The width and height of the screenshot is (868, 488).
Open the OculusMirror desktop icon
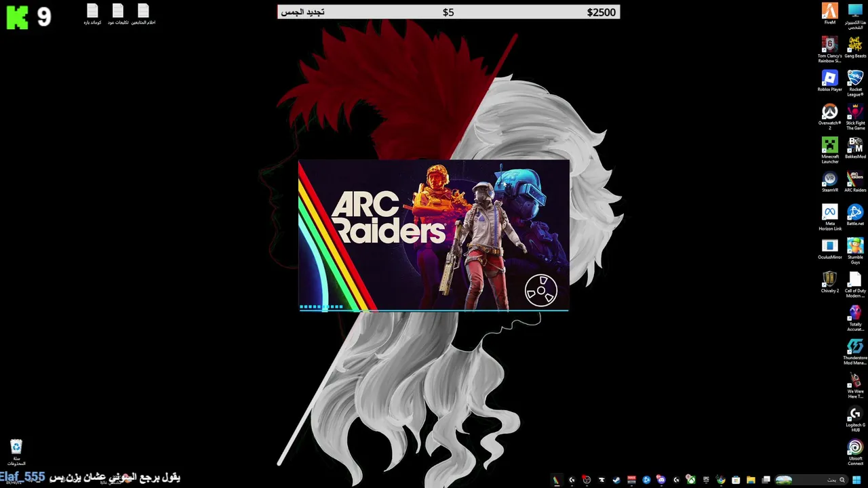[830, 249]
